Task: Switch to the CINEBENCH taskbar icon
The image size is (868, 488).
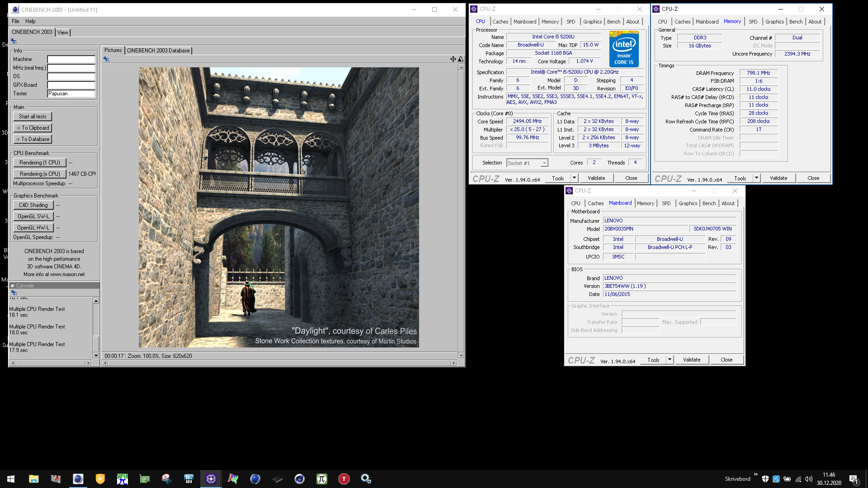Action: pos(78,479)
